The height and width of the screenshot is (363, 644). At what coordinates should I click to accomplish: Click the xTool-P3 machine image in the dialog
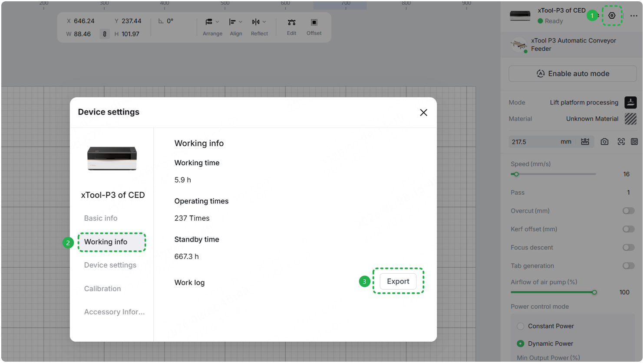tap(112, 158)
